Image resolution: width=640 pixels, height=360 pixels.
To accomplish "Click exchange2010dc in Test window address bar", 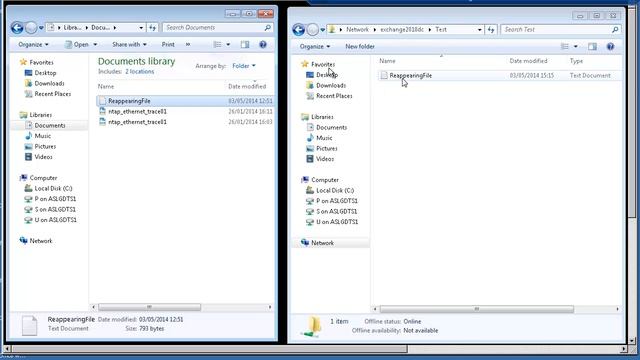I will (x=402, y=30).
